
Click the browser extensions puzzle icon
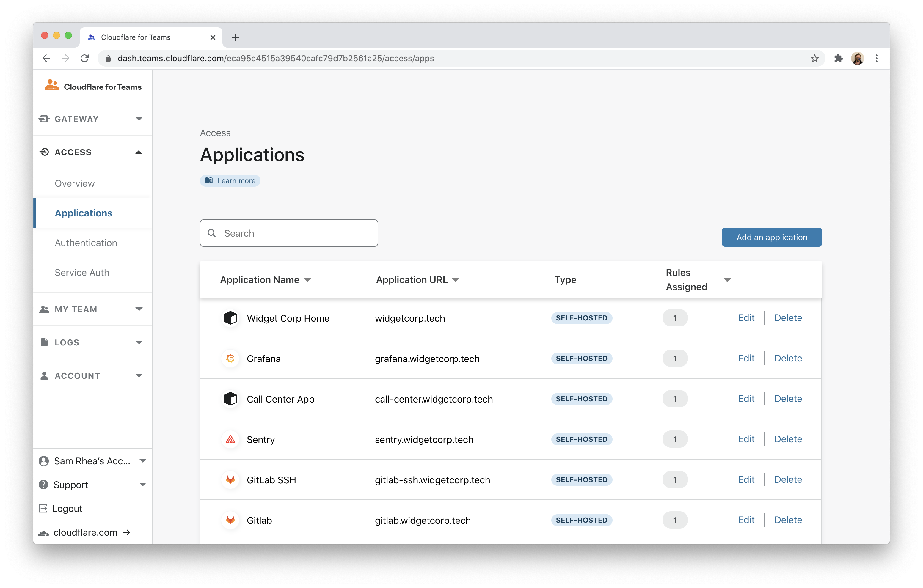[838, 58]
